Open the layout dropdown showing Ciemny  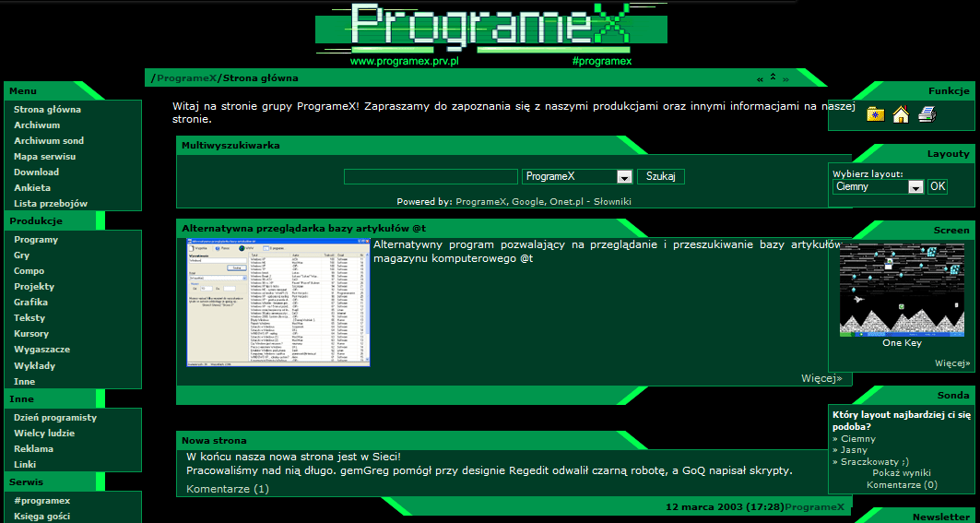coord(878,186)
